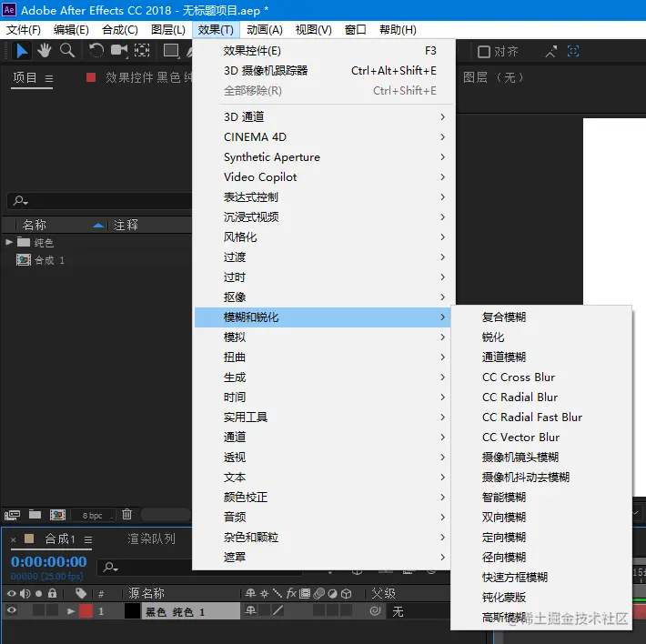
Task: Click the 合成 1 composition item icon
Action: pyautogui.click(x=24, y=260)
